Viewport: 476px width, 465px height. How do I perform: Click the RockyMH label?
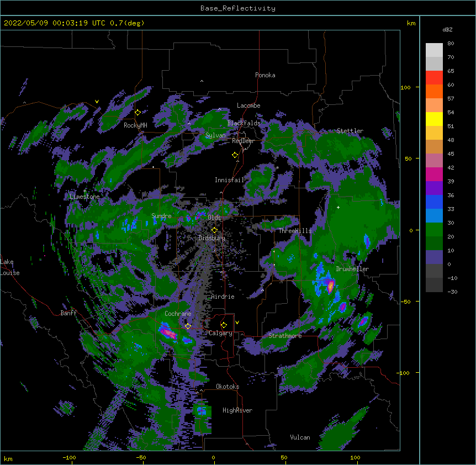point(135,125)
